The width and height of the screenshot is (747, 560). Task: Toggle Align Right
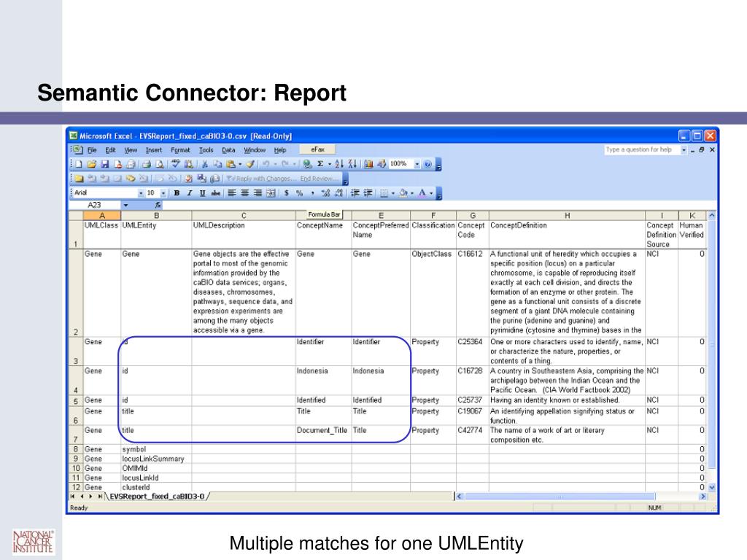[258, 192]
